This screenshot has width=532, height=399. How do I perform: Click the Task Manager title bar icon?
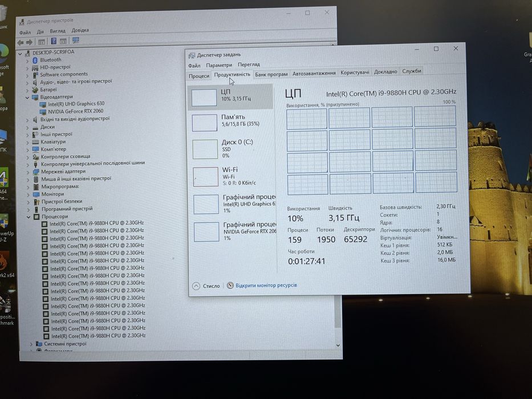pyautogui.click(x=192, y=55)
